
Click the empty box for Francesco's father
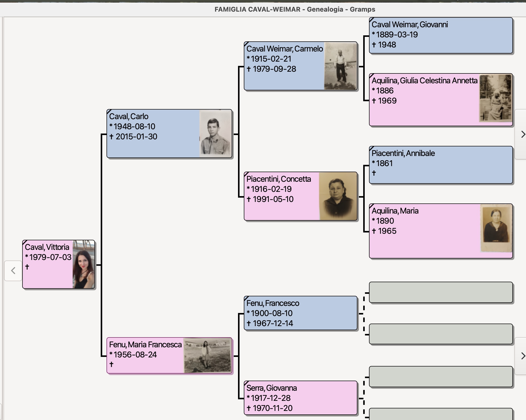(x=440, y=292)
